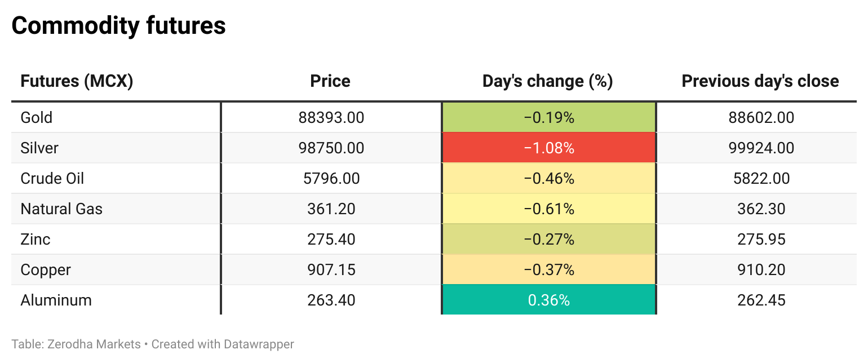Viewport: 868px width, 363px height.
Task: Click the green Gold -0.19% cell
Action: pyautogui.click(x=548, y=118)
